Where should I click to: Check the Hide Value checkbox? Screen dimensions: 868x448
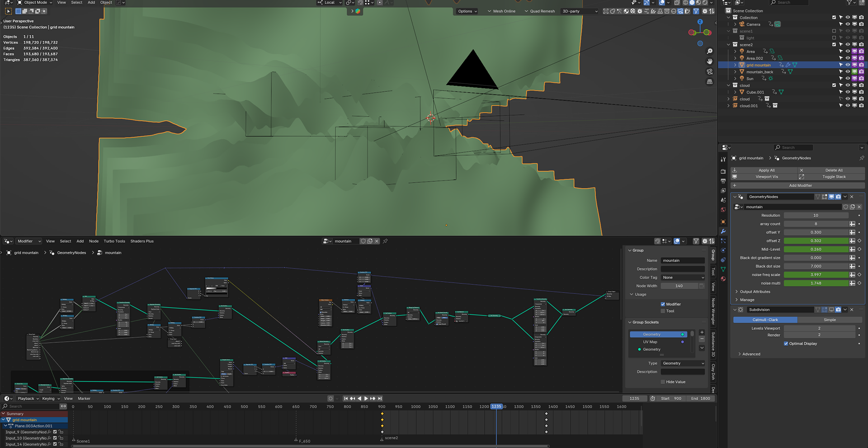pyautogui.click(x=663, y=382)
